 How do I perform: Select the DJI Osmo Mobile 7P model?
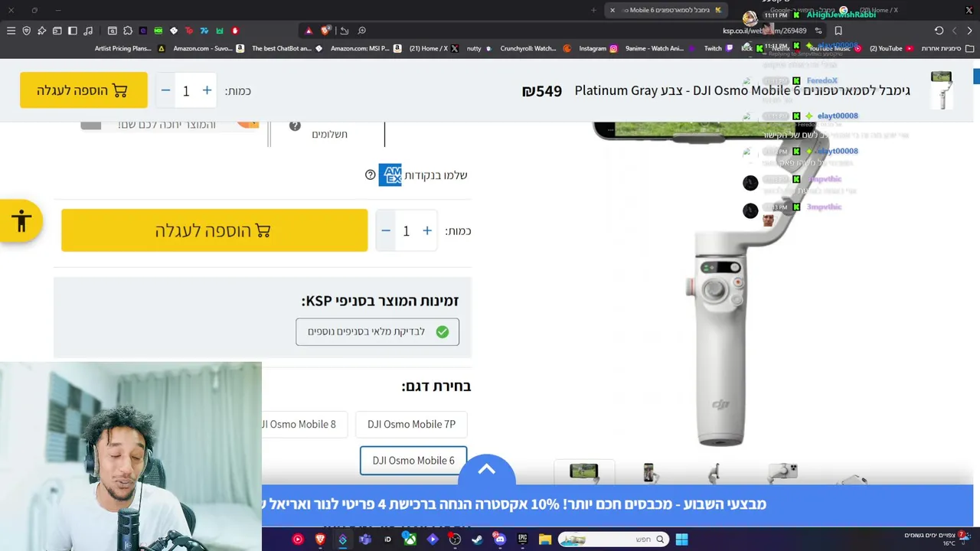coord(411,424)
